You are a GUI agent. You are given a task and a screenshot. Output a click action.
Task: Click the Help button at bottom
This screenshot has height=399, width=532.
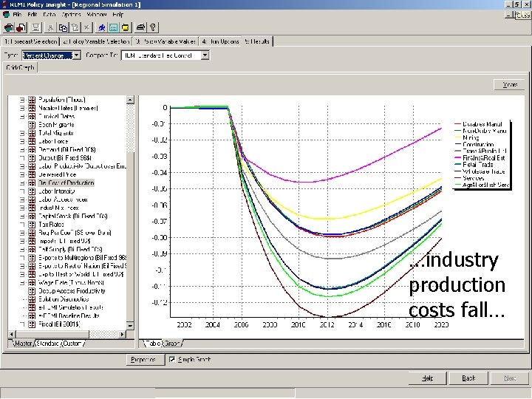coord(428,378)
